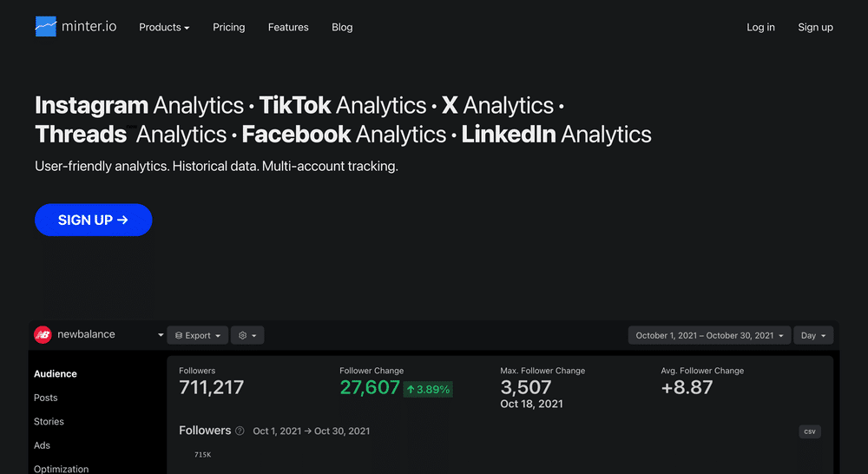Click the green 3.89% change badge
Image resolution: width=868 pixels, height=474 pixels.
click(x=428, y=389)
